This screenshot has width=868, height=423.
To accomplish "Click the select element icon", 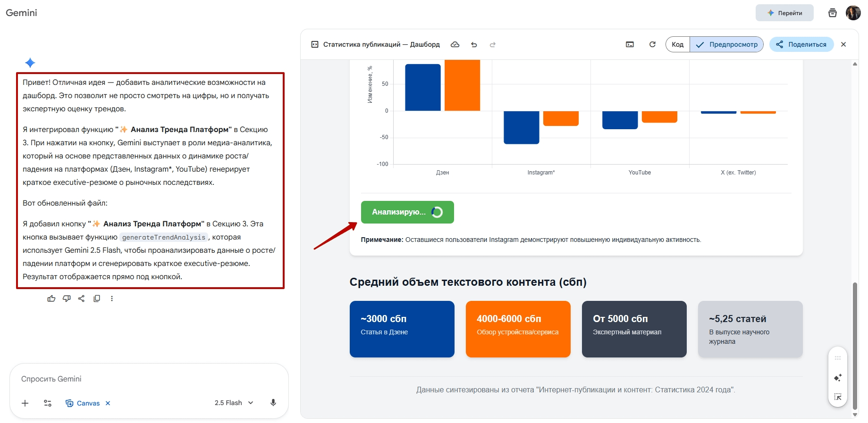I will click(x=838, y=397).
